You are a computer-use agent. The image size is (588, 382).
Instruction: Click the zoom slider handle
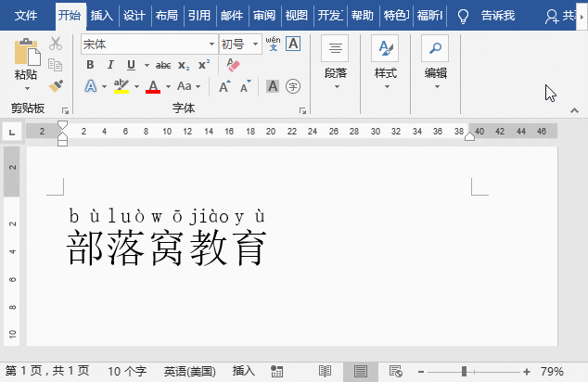click(465, 372)
